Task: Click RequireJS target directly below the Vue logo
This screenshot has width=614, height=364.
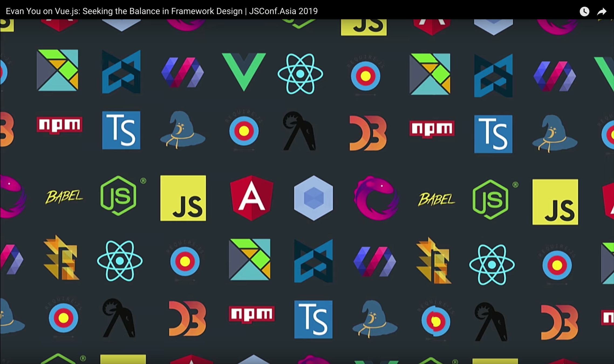Action: (x=244, y=131)
